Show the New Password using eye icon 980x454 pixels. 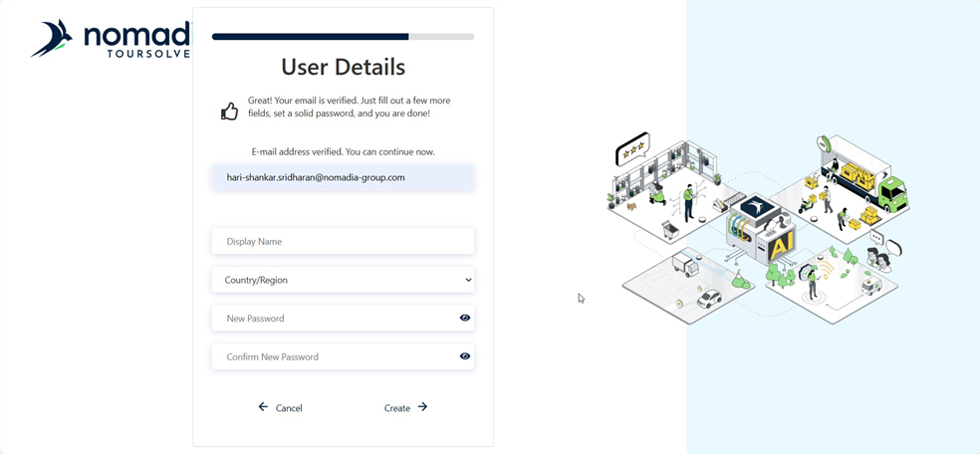(465, 319)
